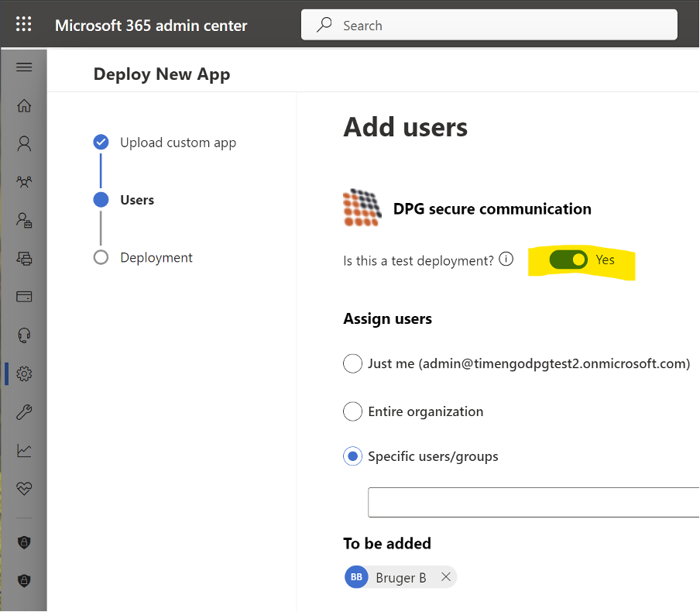Screen dimensions: 700x612
Task: Remove Bruger B from the to-be-added list
Action: coord(445,576)
